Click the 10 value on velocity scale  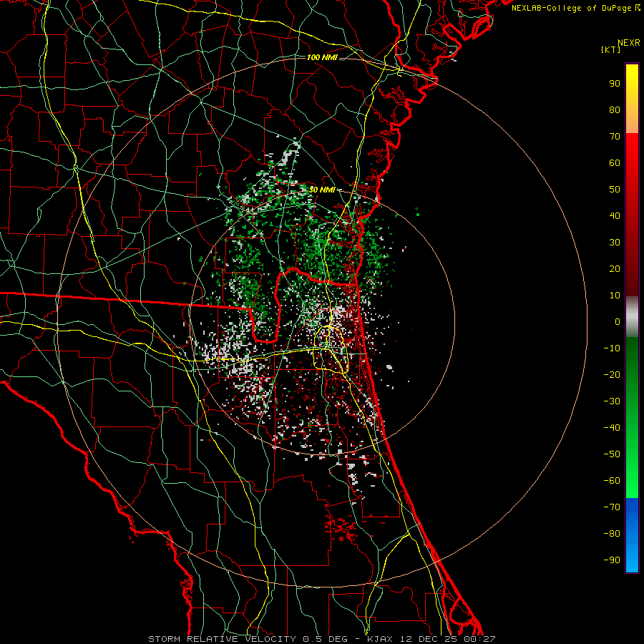pyautogui.click(x=615, y=296)
